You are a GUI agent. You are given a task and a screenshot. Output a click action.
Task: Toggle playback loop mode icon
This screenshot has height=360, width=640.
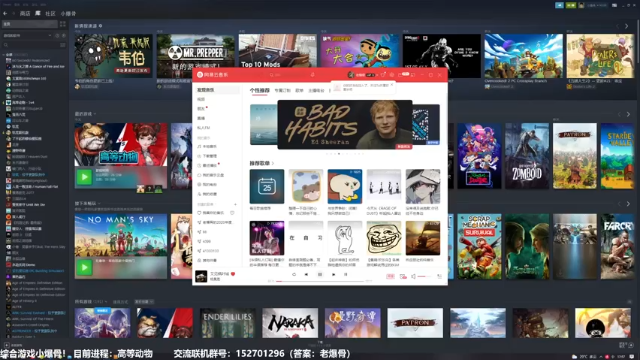coord(294,275)
